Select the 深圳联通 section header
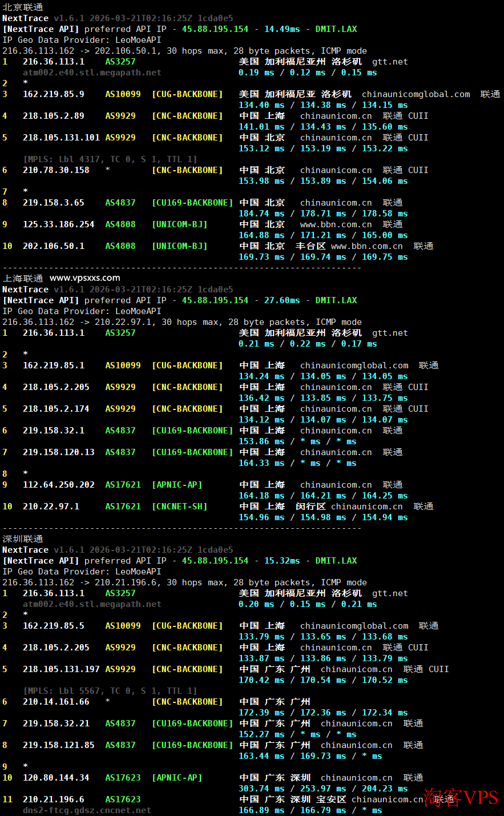 (22, 538)
